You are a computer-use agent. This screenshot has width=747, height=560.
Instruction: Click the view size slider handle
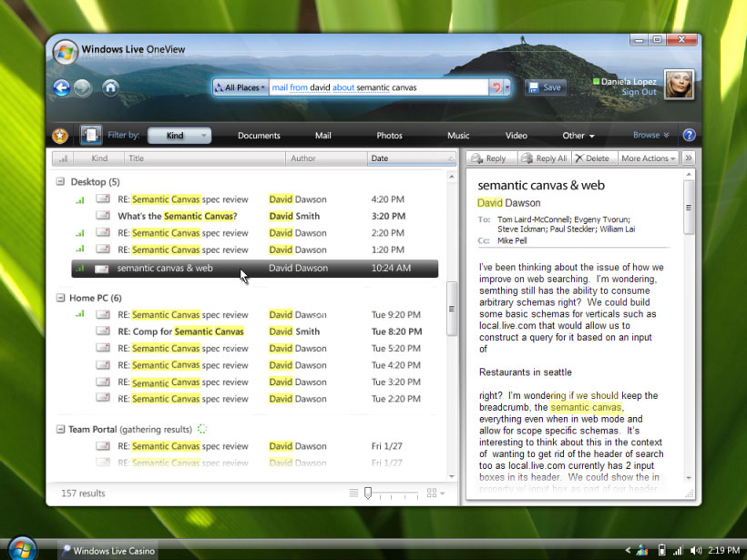point(368,493)
